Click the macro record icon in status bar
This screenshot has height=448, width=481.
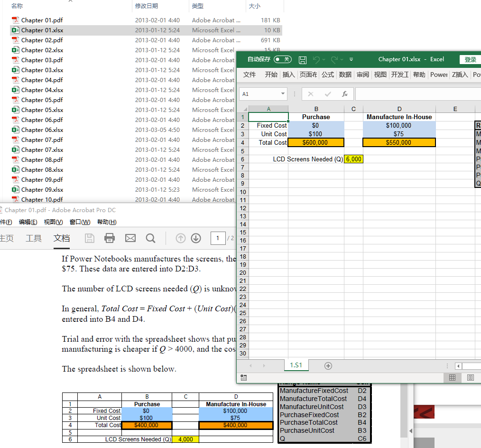(x=243, y=377)
